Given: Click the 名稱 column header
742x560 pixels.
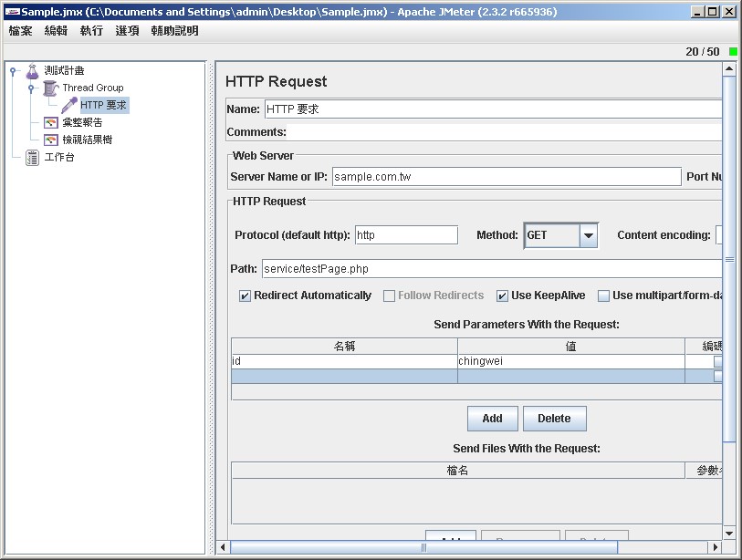Looking at the screenshot, I should pyautogui.click(x=344, y=347).
